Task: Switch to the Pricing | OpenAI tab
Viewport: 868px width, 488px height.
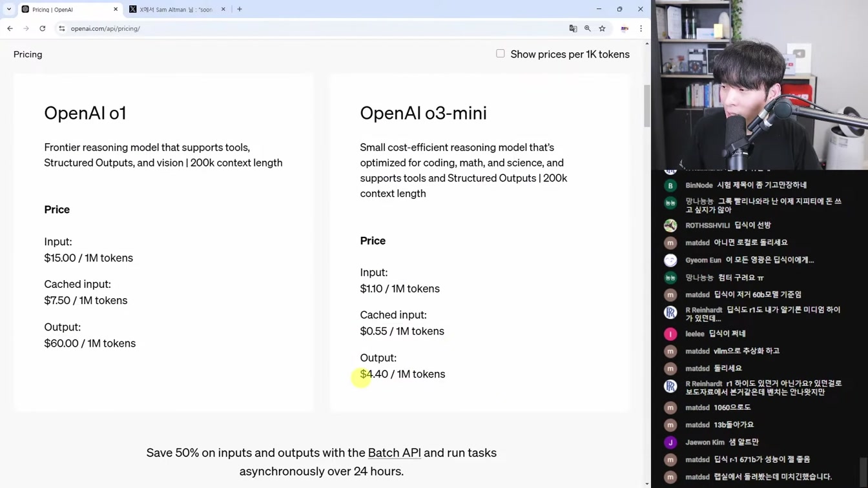Action: pos(69,10)
